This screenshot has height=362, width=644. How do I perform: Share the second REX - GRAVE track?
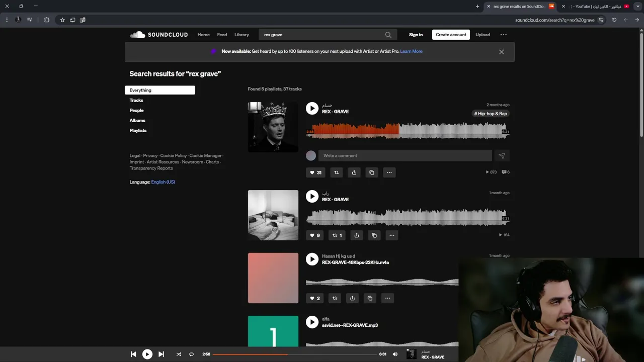[x=357, y=235]
